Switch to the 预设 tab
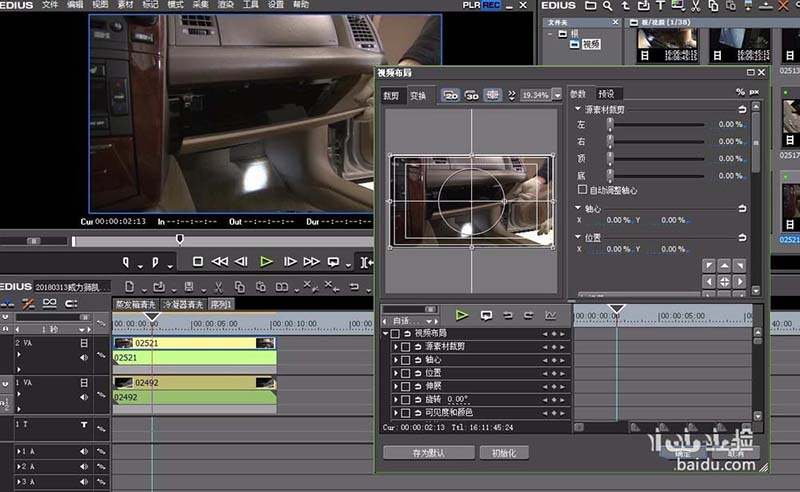Image resolution: width=800 pixels, height=492 pixels. [606, 94]
